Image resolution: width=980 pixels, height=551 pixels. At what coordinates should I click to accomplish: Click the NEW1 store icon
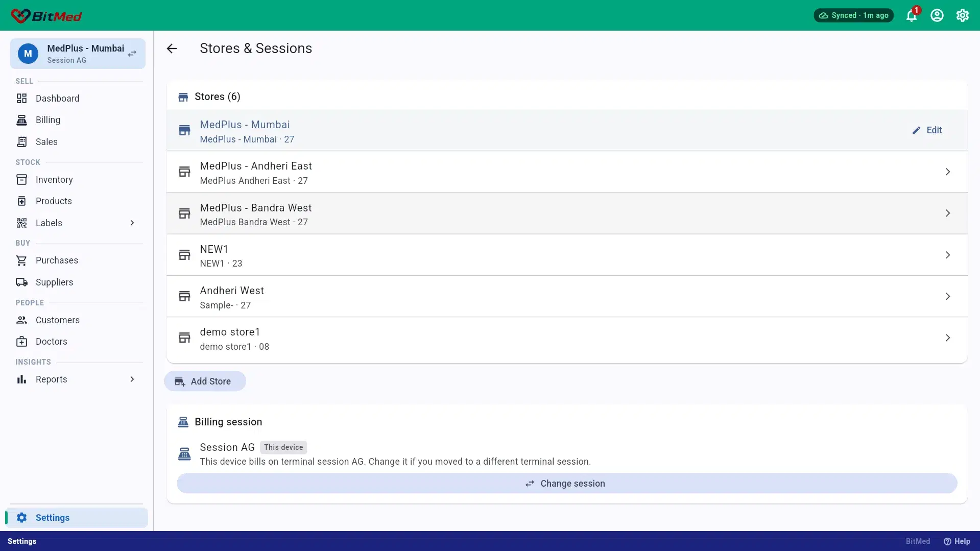[184, 255]
